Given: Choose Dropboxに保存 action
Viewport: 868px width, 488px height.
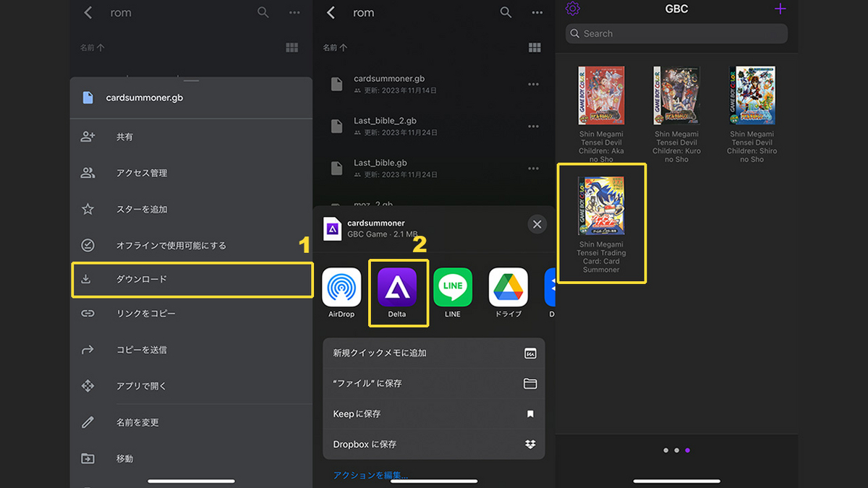Looking at the screenshot, I should (434, 445).
